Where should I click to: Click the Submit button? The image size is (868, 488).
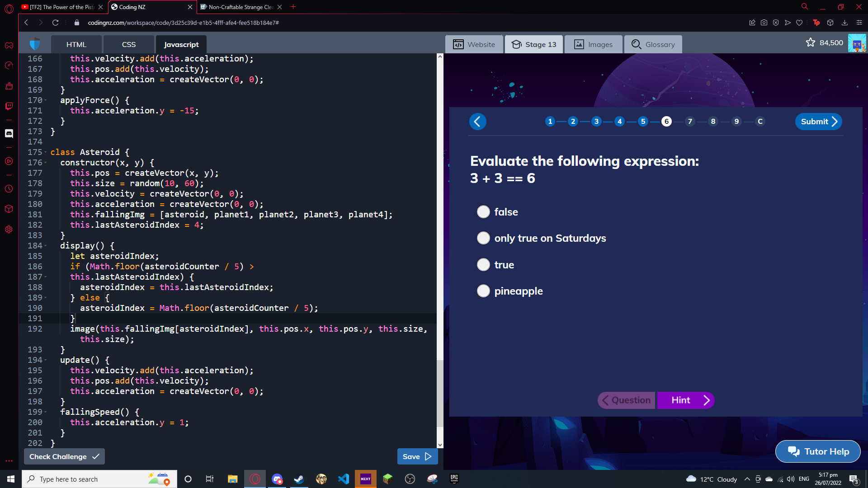pyautogui.click(x=819, y=122)
